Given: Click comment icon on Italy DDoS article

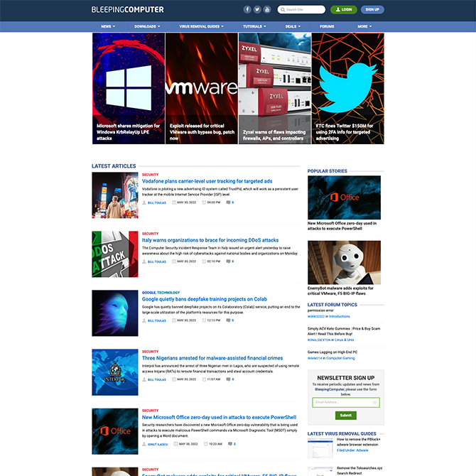Looking at the screenshot, I should 228,261.
